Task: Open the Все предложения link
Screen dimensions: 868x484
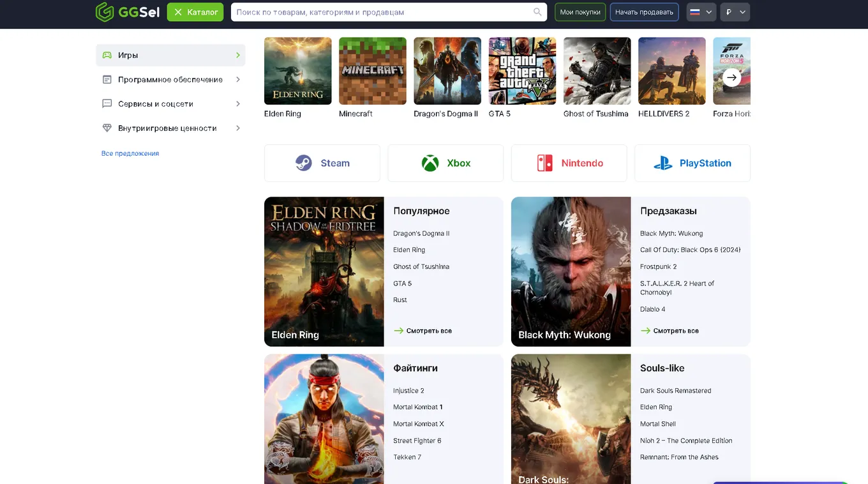Action: [130, 153]
